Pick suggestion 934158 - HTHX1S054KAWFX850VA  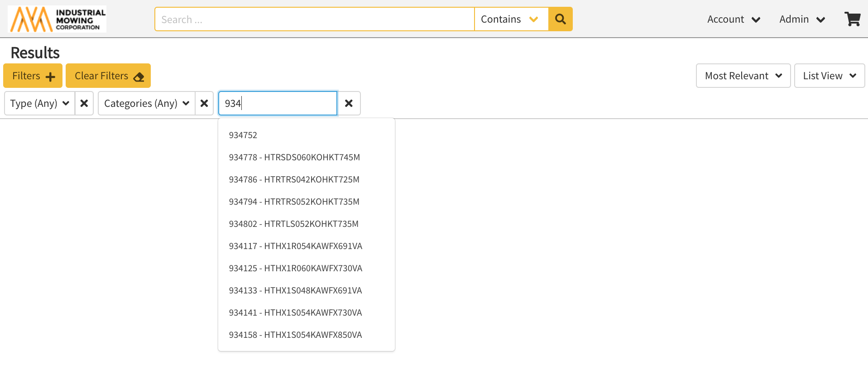295,335
